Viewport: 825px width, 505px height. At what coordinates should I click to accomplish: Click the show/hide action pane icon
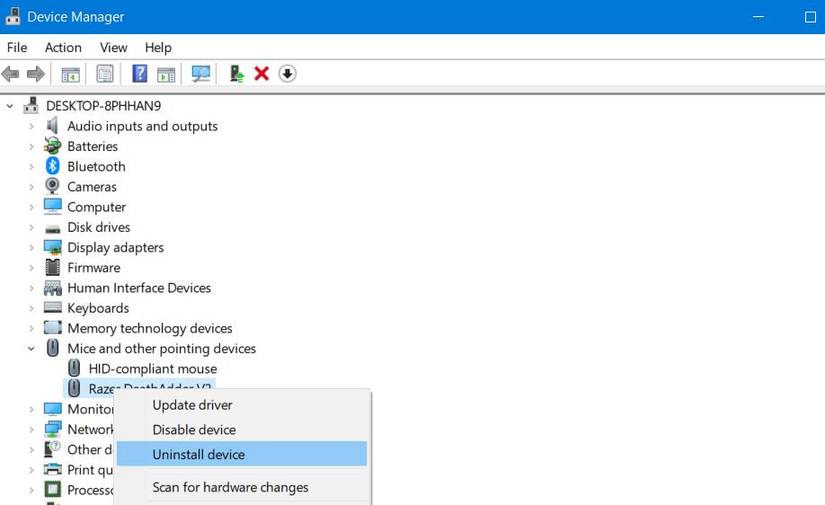(166, 74)
